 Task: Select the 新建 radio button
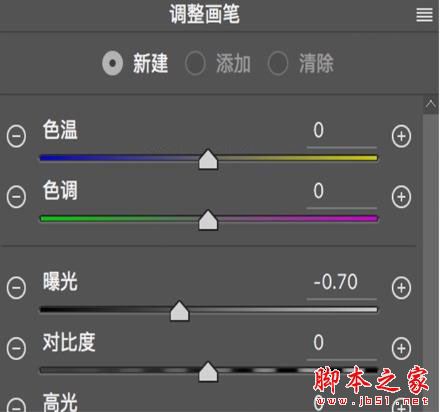click(113, 63)
